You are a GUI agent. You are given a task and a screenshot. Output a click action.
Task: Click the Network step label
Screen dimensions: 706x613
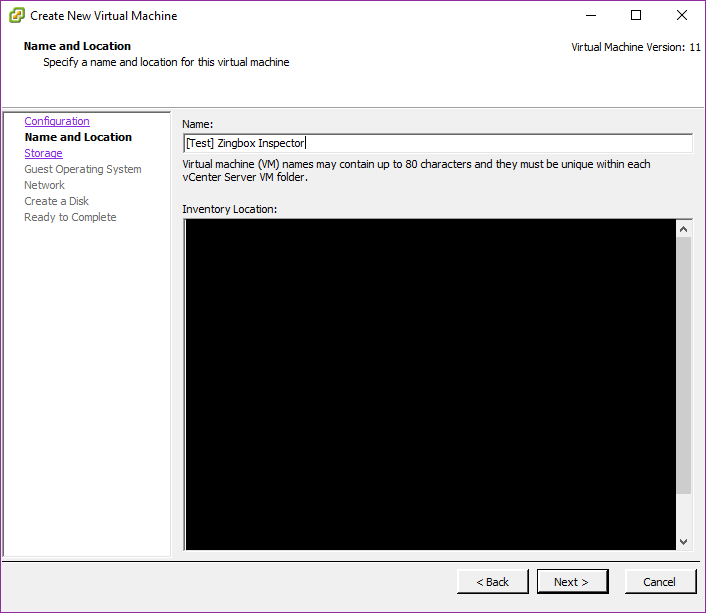(45, 185)
